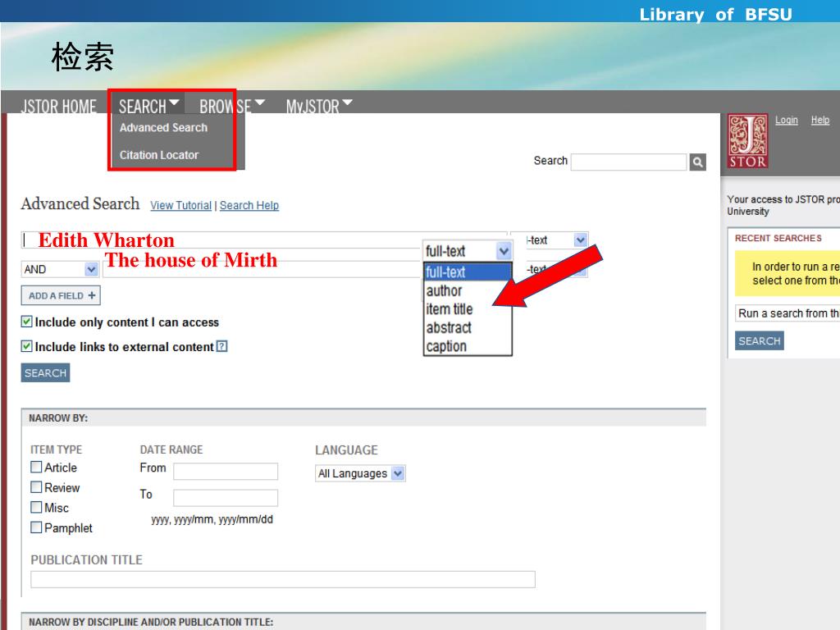The width and height of the screenshot is (840, 630).
Task: Click the date range To field
Action: [226, 497]
